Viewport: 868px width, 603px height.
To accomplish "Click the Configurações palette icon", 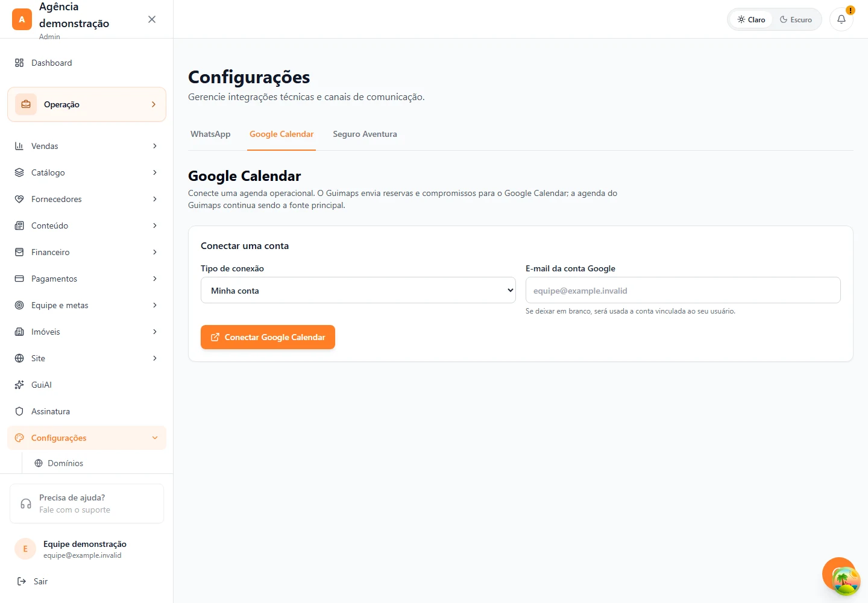I will 19,438.
